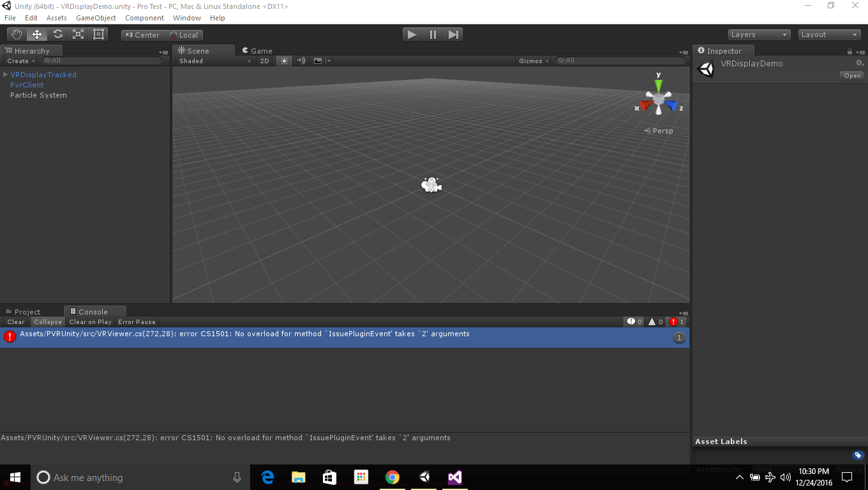The width and height of the screenshot is (868, 490).
Task: Open the Layers dropdown
Action: tap(759, 34)
